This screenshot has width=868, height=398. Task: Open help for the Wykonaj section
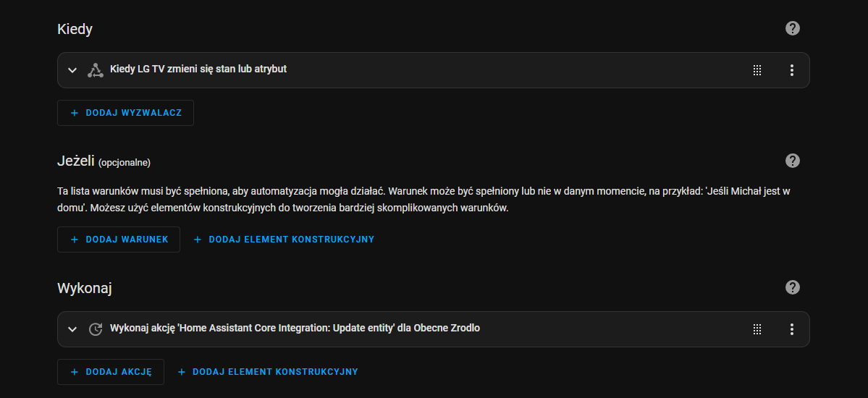tap(792, 287)
